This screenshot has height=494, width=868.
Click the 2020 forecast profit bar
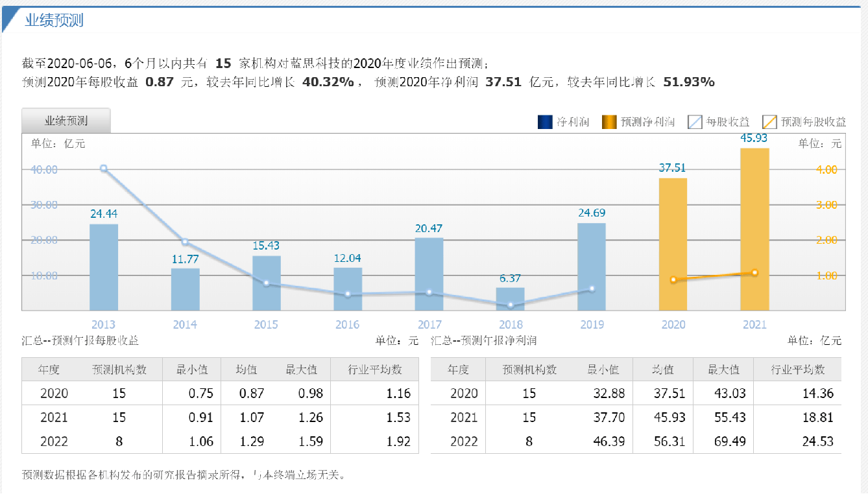[673, 244]
